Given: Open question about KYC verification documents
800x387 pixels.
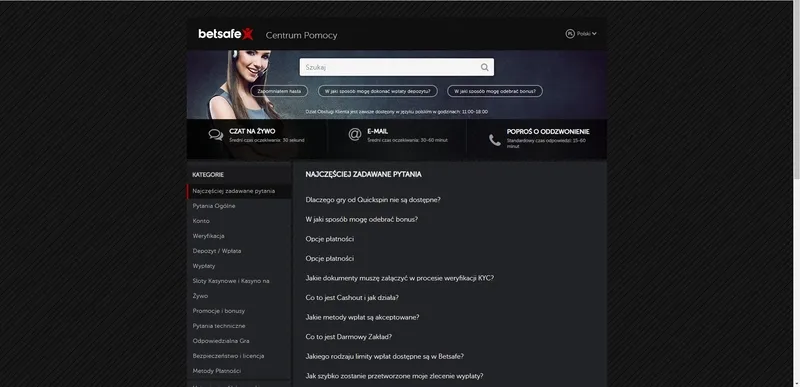Looking at the screenshot, I should coord(399,278).
